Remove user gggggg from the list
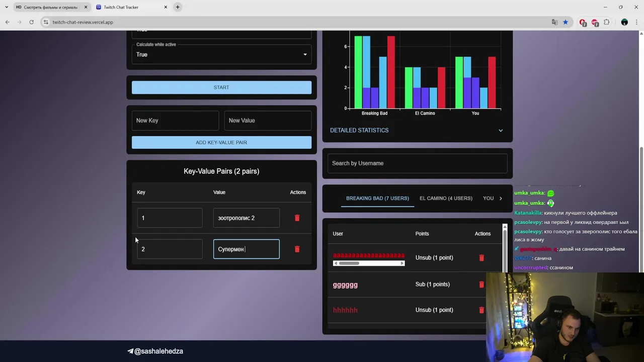The image size is (644, 362). point(481,284)
